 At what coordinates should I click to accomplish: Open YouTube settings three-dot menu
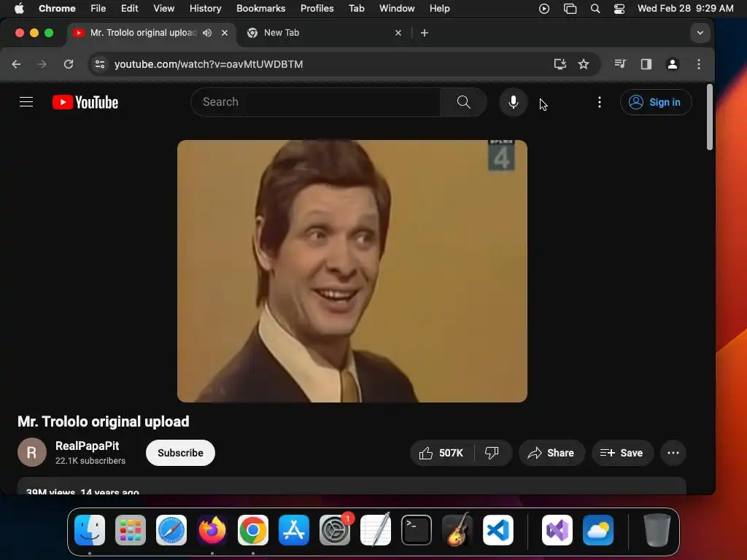click(600, 102)
